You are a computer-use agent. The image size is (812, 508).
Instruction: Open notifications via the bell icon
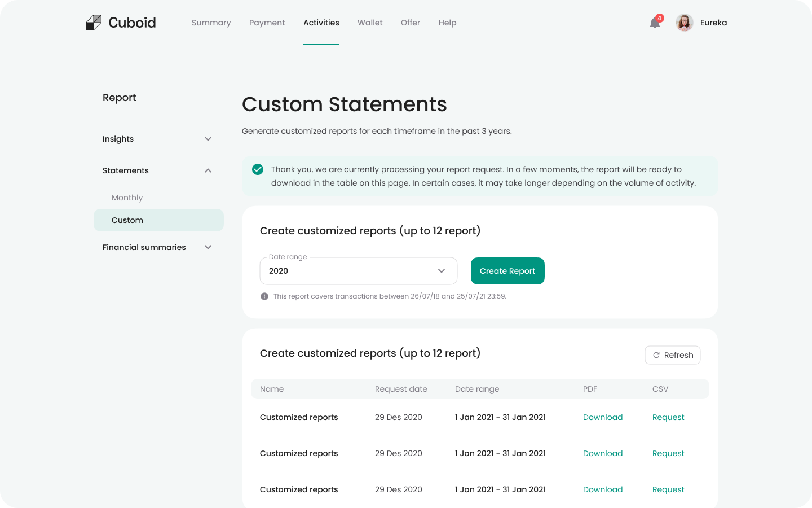(654, 24)
